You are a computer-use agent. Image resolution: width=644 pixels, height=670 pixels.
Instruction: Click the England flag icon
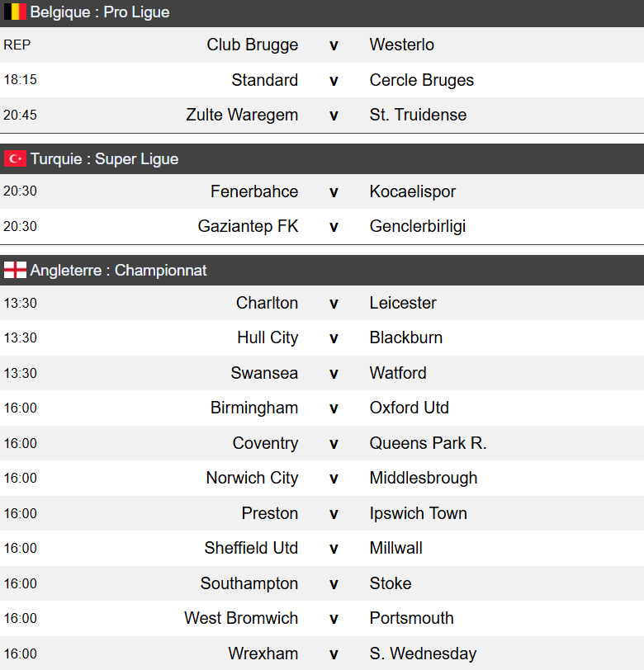click(15, 271)
